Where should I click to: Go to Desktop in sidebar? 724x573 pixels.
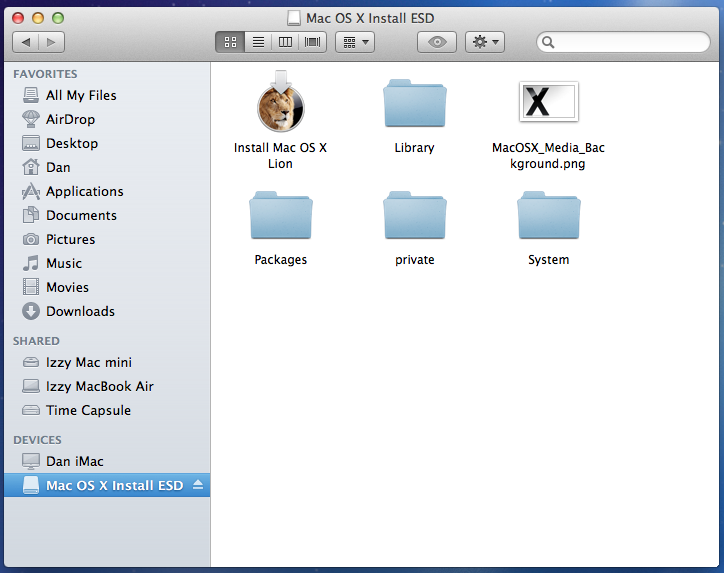(x=107, y=143)
